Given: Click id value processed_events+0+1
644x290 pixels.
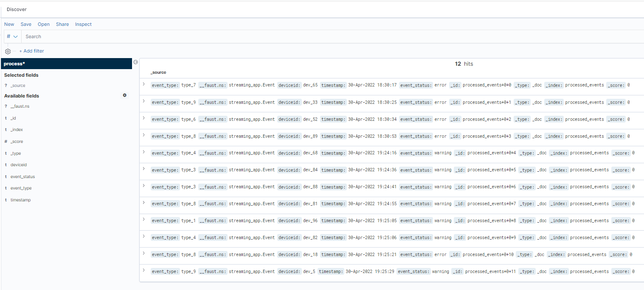Looking at the screenshot, I should click(487, 102).
